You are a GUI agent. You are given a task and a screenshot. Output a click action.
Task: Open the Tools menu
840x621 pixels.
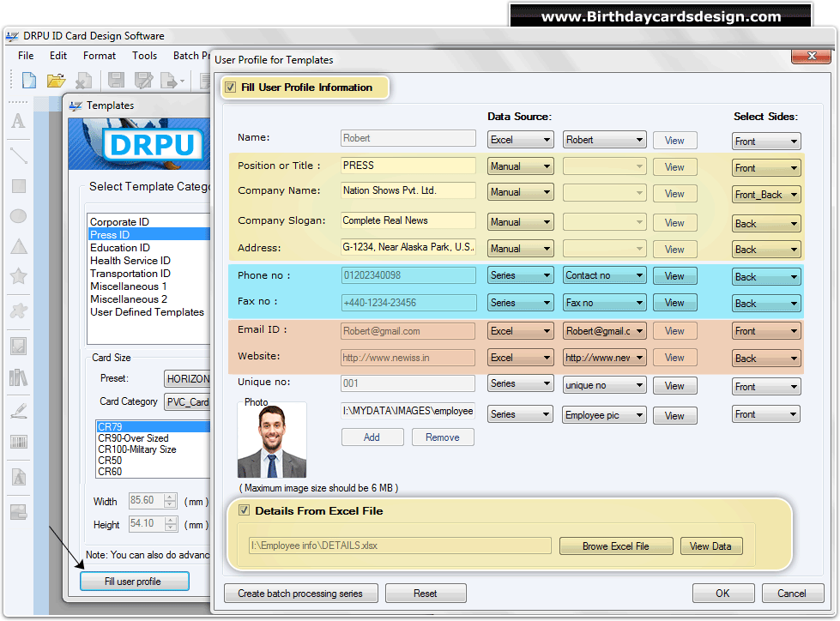point(145,56)
